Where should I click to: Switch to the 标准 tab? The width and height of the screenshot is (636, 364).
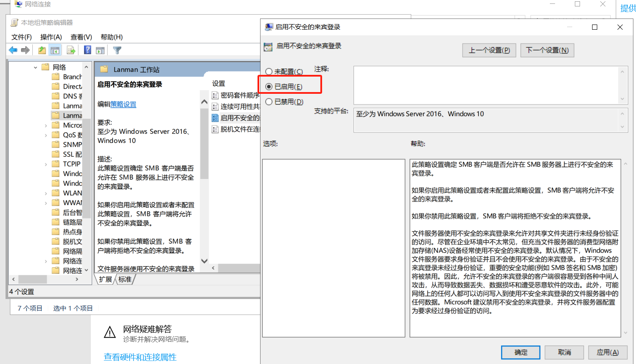pyautogui.click(x=125, y=280)
